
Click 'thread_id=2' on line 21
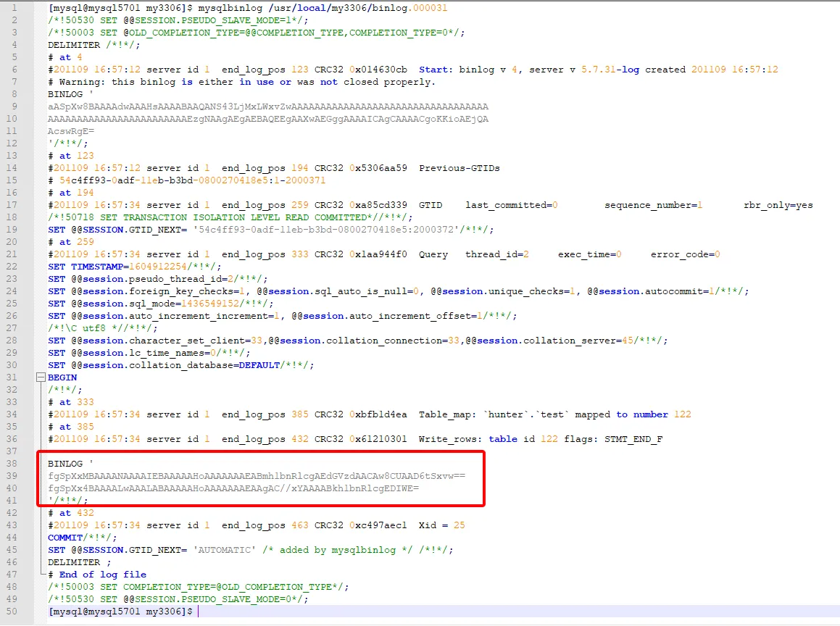click(x=497, y=254)
